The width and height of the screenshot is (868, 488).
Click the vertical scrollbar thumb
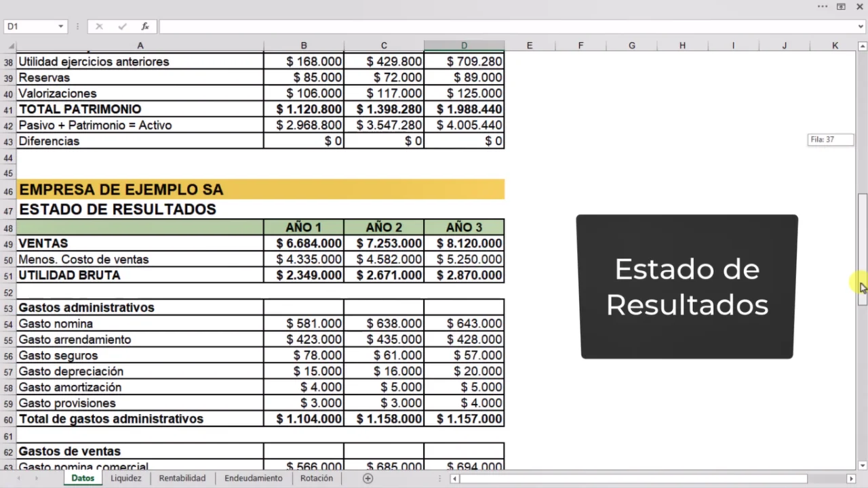point(863,251)
